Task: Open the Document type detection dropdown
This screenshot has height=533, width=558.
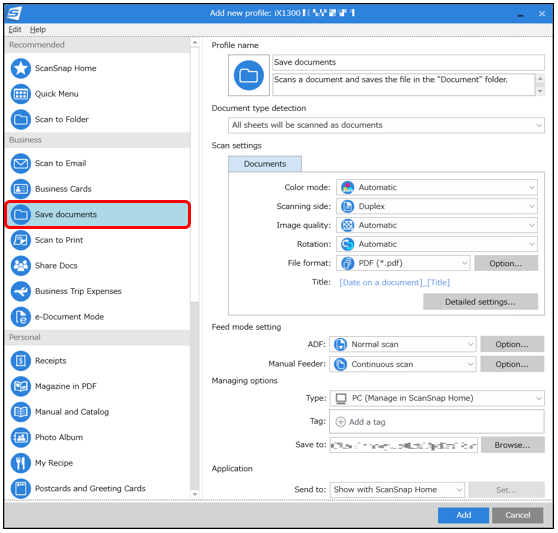Action: [x=386, y=125]
